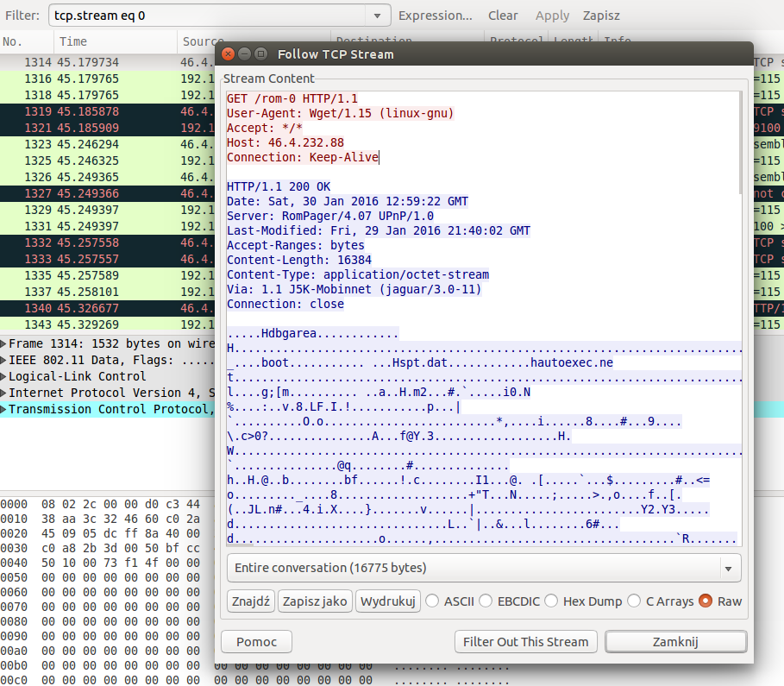The image size is (784, 686).
Task: Click hex dump offset row 0030
Action: (x=100, y=548)
